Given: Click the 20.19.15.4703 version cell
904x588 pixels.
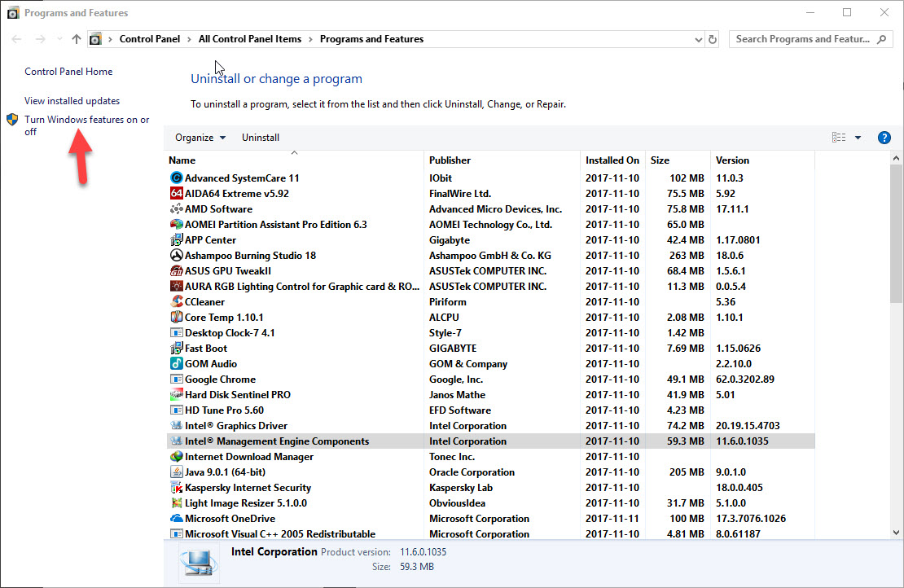Looking at the screenshot, I should [748, 426].
